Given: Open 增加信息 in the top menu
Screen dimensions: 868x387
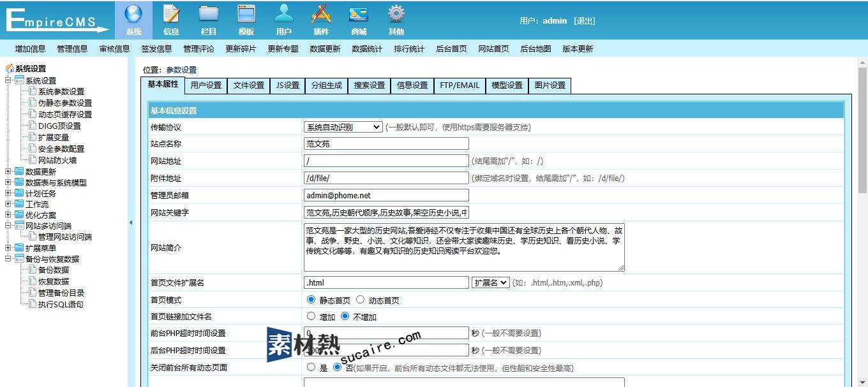Looking at the screenshot, I should point(31,48).
